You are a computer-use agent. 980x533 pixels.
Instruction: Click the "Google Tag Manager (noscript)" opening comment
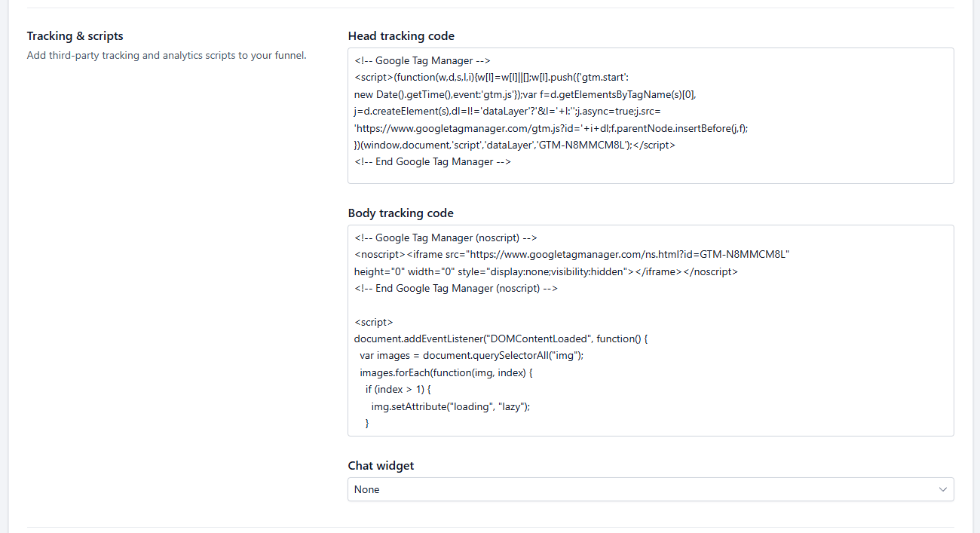(446, 237)
